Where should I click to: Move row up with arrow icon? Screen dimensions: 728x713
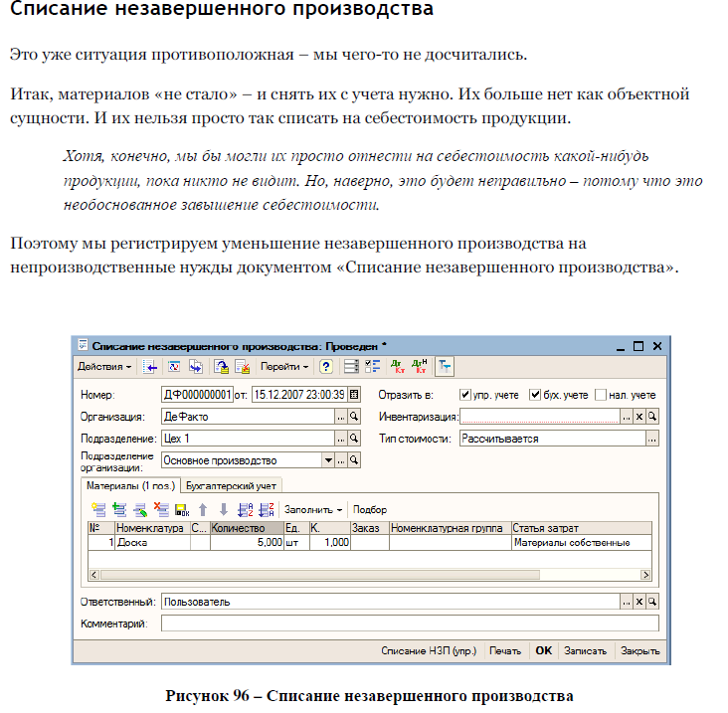click(203, 510)
